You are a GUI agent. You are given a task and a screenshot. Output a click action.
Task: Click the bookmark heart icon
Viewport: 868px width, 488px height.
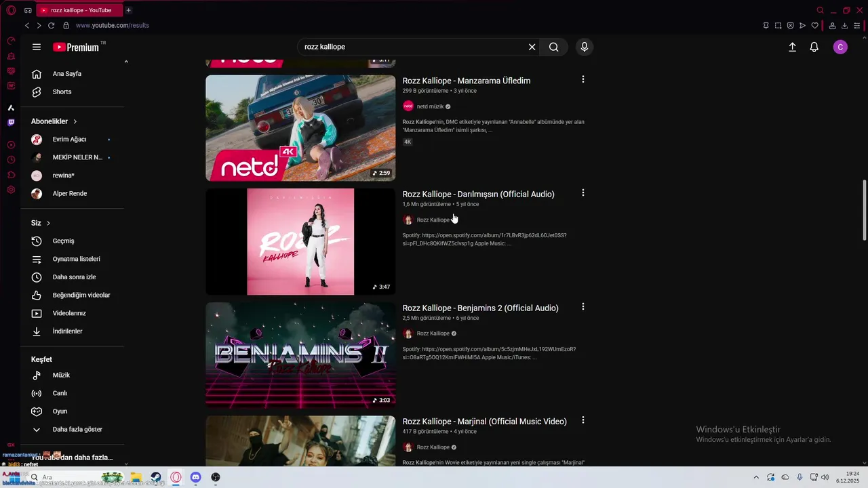click(x=814, y=26)
